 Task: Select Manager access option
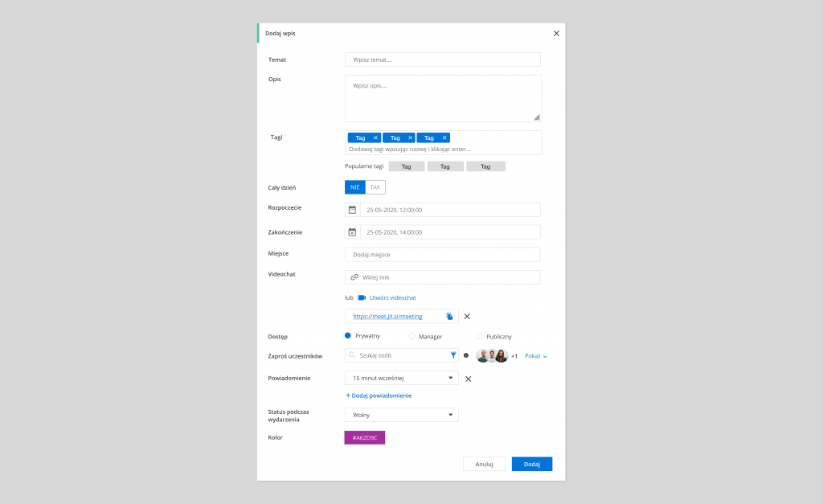[411, 337]
